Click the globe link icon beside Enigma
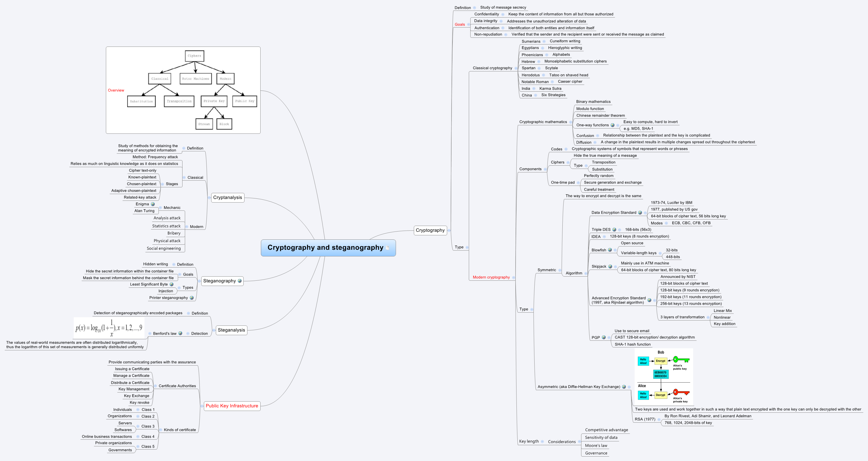This screenshot has width=868, height=461. 153,204
